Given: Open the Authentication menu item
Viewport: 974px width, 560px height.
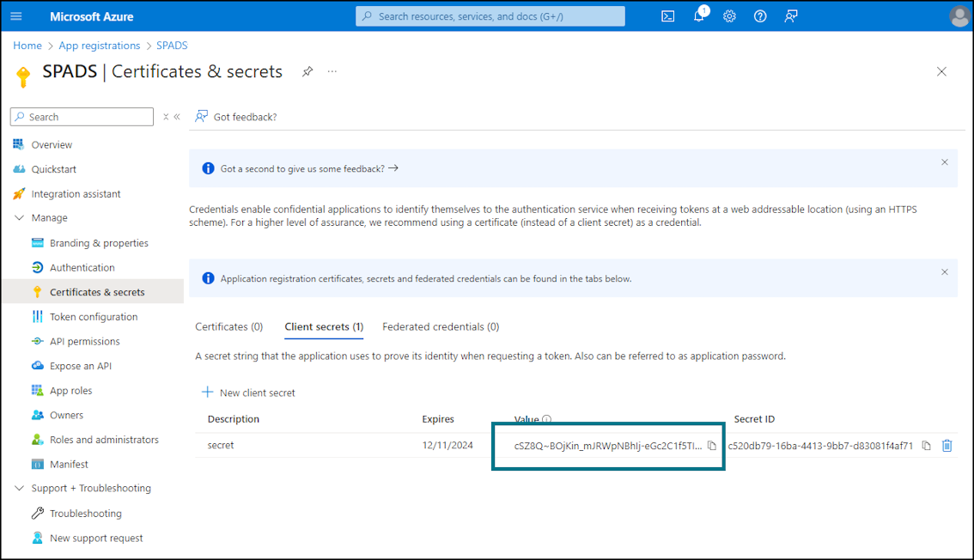Looking at the screenshot, I should pyautogui.click(x=82, y=268).
